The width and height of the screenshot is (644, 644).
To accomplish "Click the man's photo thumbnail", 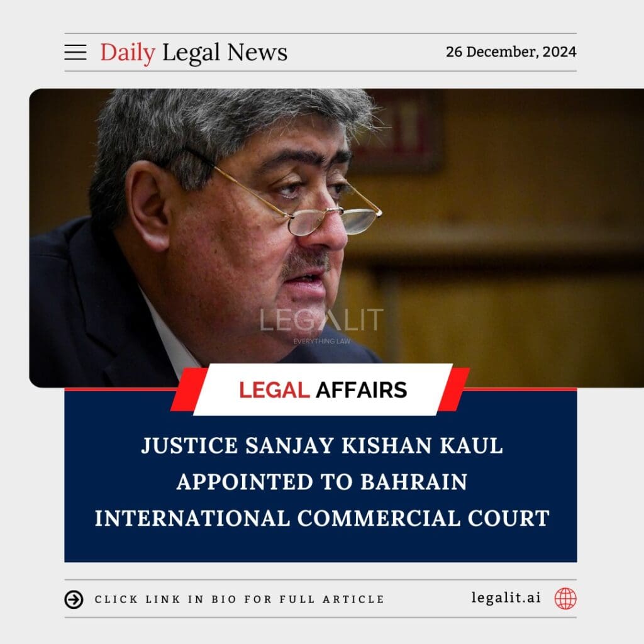I will (336, 238).
